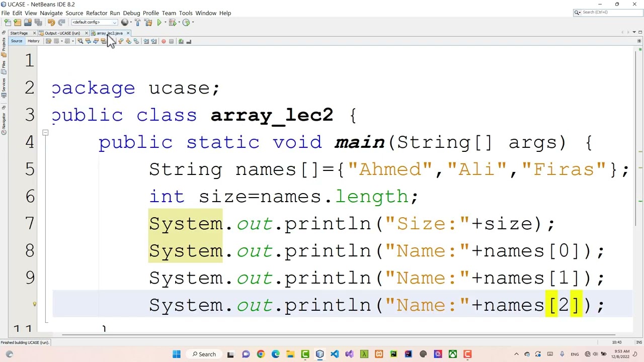The image size is (644, 362).
Task: Click the Debug Project toolbar icon
Action: (172, 22)
